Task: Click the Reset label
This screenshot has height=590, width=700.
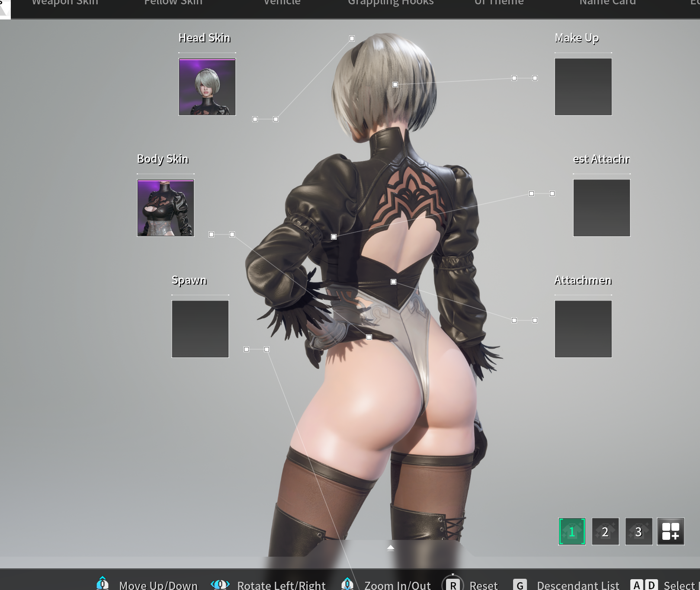Action: [484, 586]
